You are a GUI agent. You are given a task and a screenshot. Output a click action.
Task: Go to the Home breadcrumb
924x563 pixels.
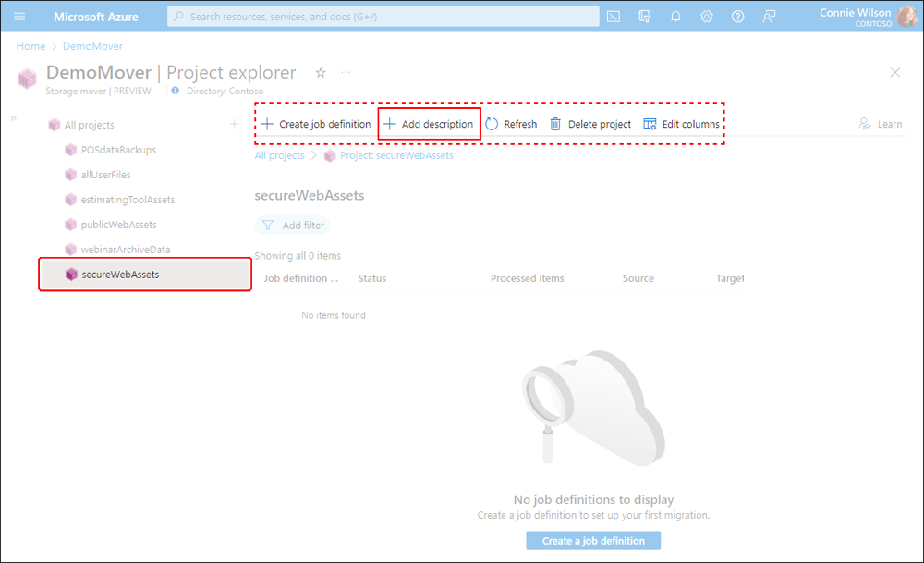(x=30, y=46)
